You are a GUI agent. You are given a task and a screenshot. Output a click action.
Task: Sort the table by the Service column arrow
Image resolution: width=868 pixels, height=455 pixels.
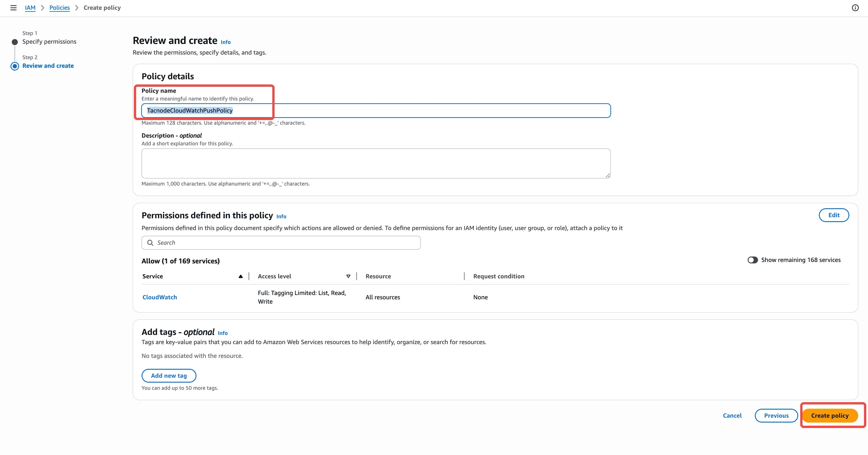240,276
